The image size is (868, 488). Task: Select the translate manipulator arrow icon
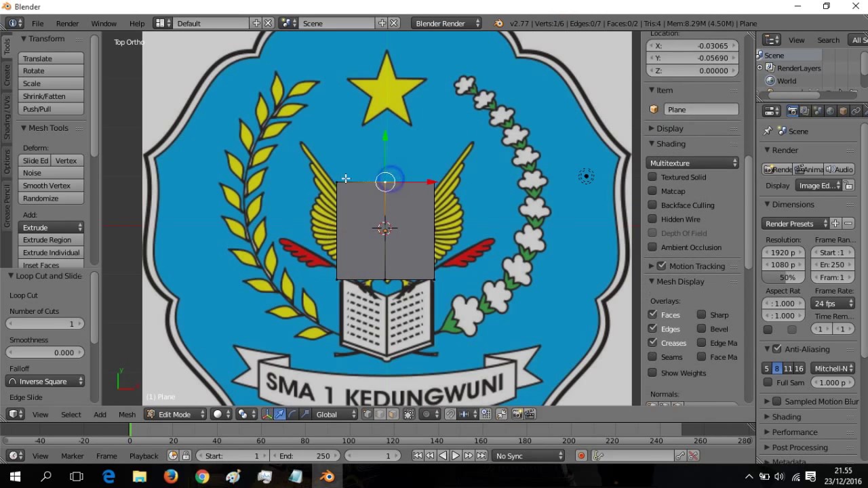point(279,414)
